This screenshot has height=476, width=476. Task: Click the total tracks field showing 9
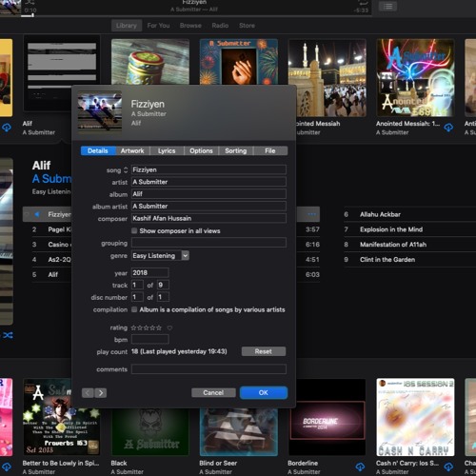point(163,285)
